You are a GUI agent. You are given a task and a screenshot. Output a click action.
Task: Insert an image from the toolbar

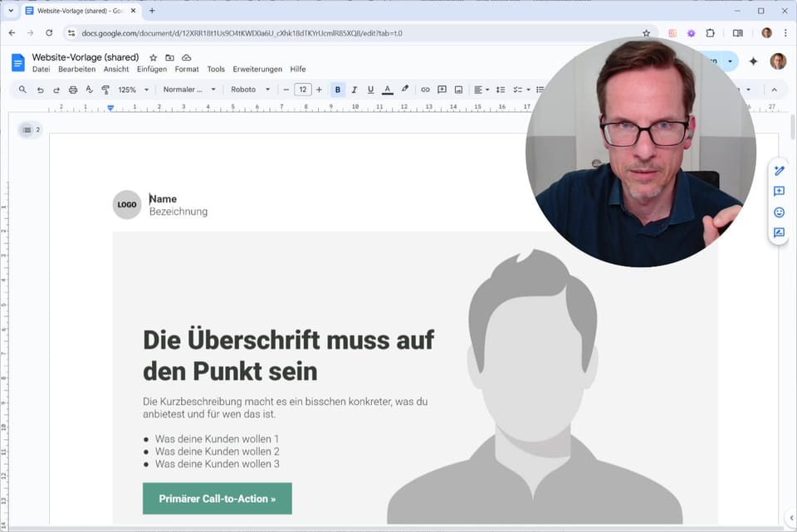pos(458,90)
